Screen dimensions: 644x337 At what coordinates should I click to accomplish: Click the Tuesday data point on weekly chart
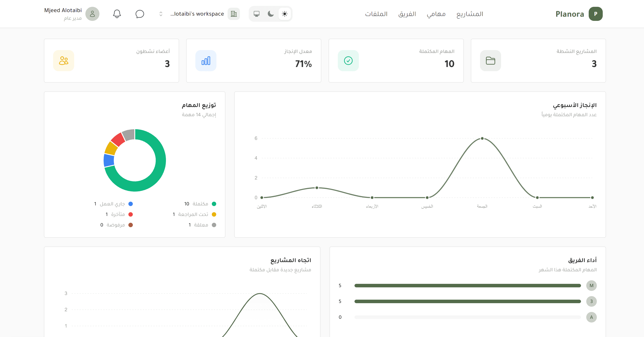[317, 188]
